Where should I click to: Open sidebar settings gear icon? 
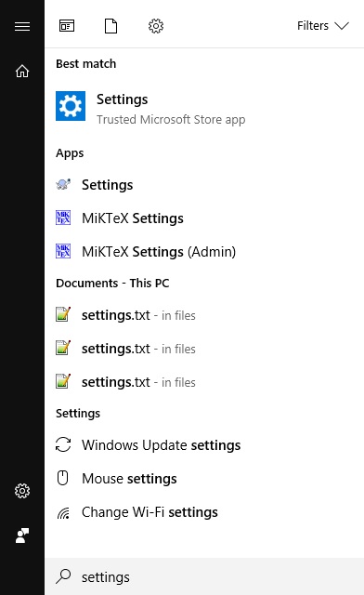point(22,491)
